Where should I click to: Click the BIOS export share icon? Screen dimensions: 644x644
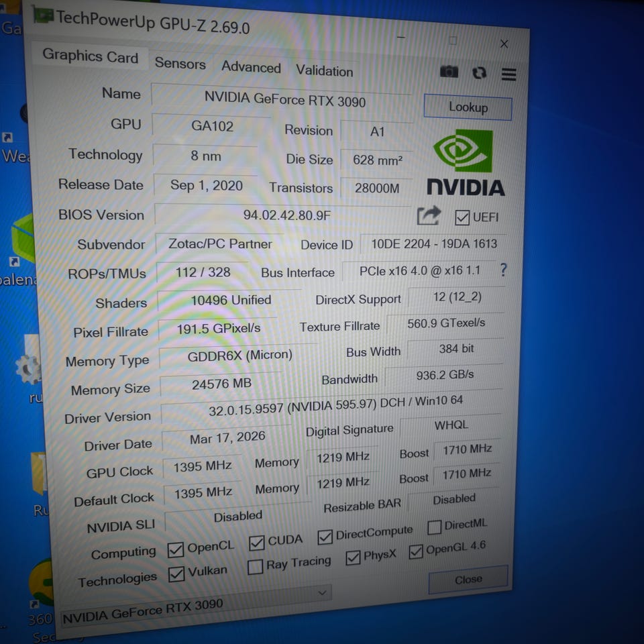(x=429, y=215)
